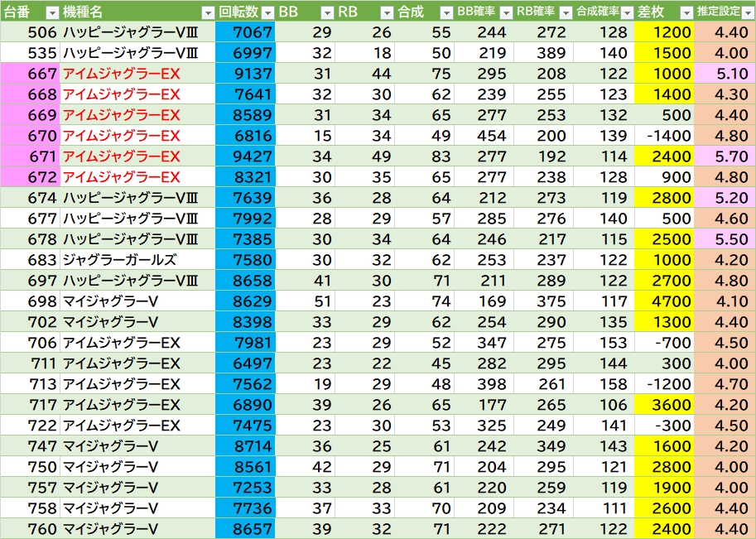Select the 差枚 cell 2600 in row 758
This screenshot has width=756, height=539.
point(664,508)
